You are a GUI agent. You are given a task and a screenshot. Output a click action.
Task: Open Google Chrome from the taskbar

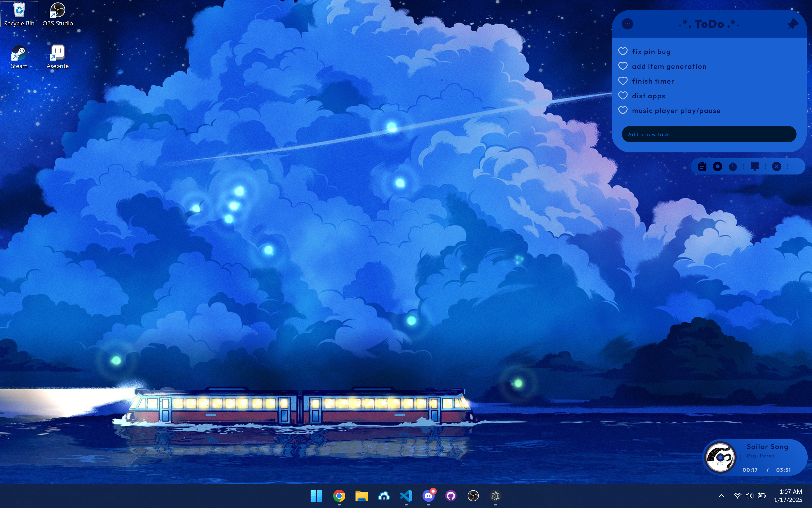point(339,496)
